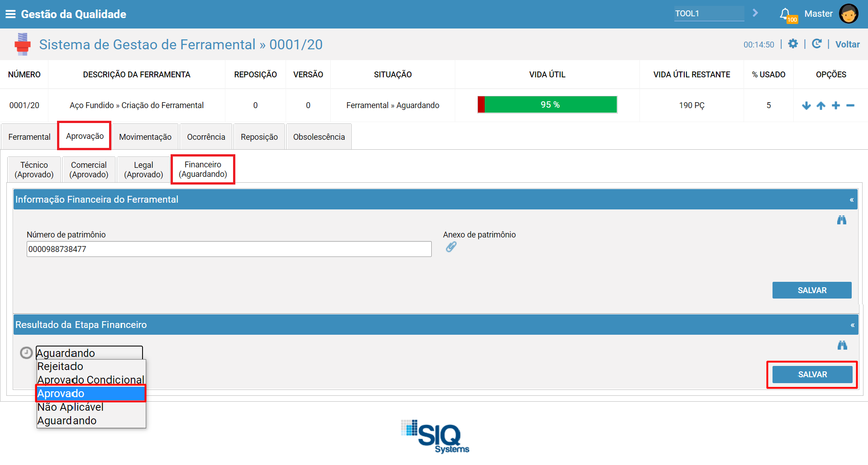The image size is (868, 465).
Task: Collapse Informação Financeira do Ferramental panel
Action: (851, 200)
